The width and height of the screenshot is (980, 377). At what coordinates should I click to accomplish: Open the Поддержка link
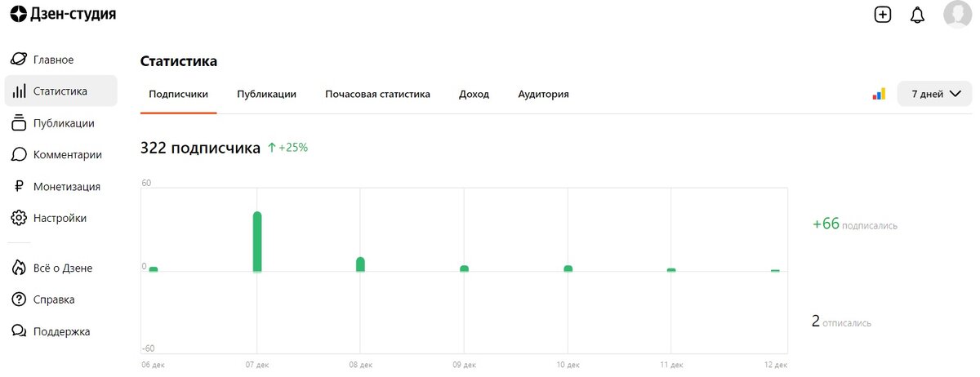pyautogui.click(x=60, y=331)
